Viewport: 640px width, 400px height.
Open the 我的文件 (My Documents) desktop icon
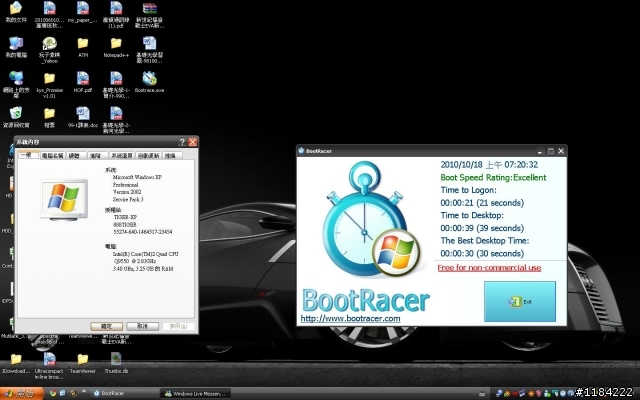point(16,12)
